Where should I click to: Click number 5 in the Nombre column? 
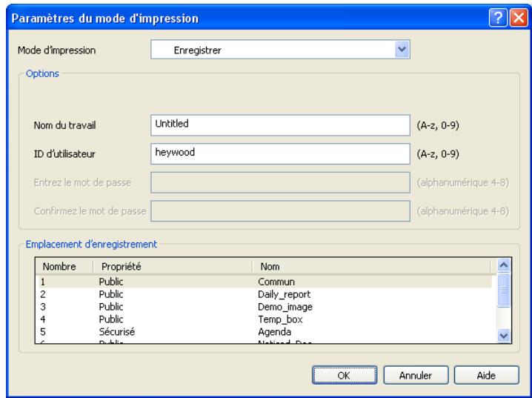tap(43, 332)
